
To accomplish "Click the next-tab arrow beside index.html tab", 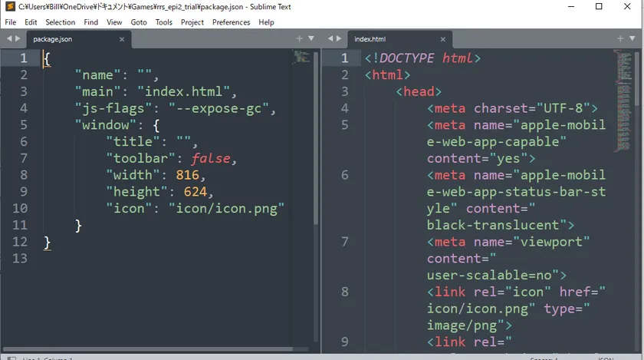I will (338, 38).
